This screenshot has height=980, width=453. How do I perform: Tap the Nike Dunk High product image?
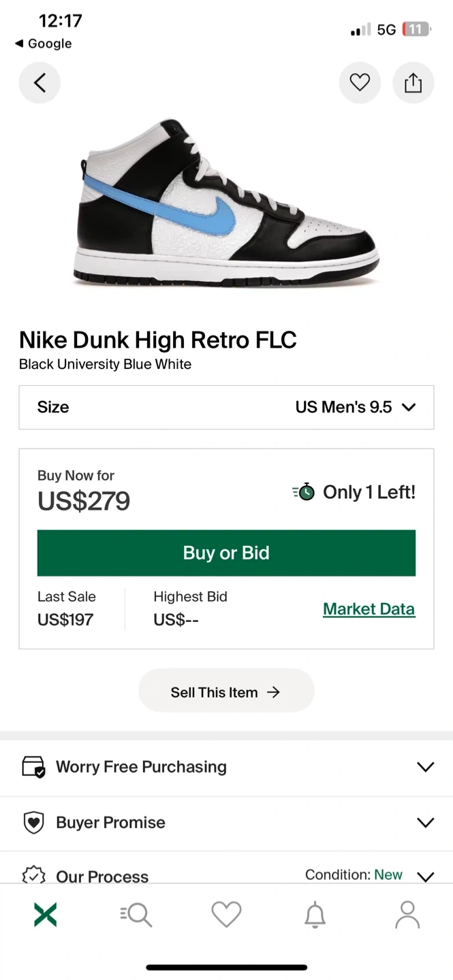pyautogui.click(x=226, y=204)
